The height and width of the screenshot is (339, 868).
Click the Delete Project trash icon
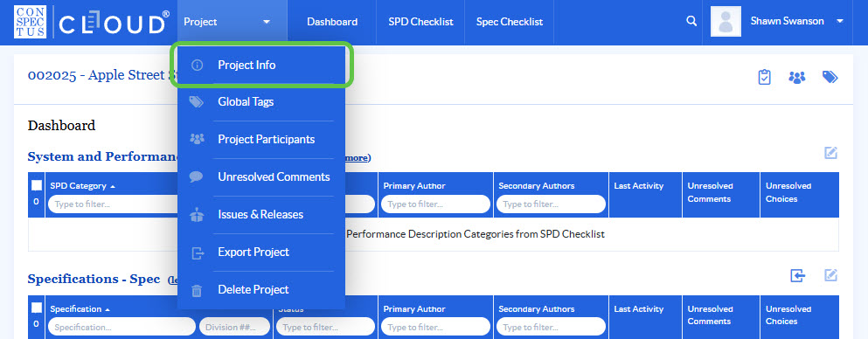point(197,290)
